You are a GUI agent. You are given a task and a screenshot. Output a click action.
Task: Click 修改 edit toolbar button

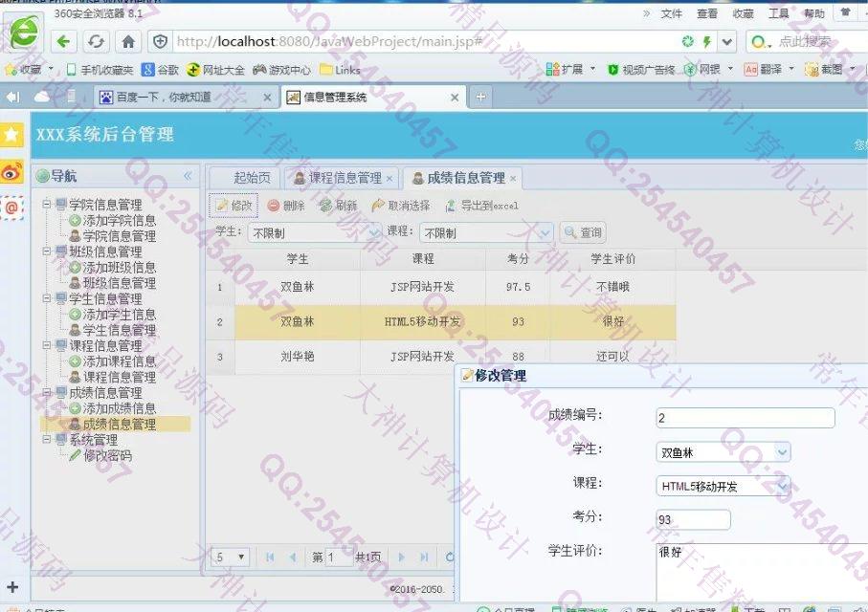point(234,206)
